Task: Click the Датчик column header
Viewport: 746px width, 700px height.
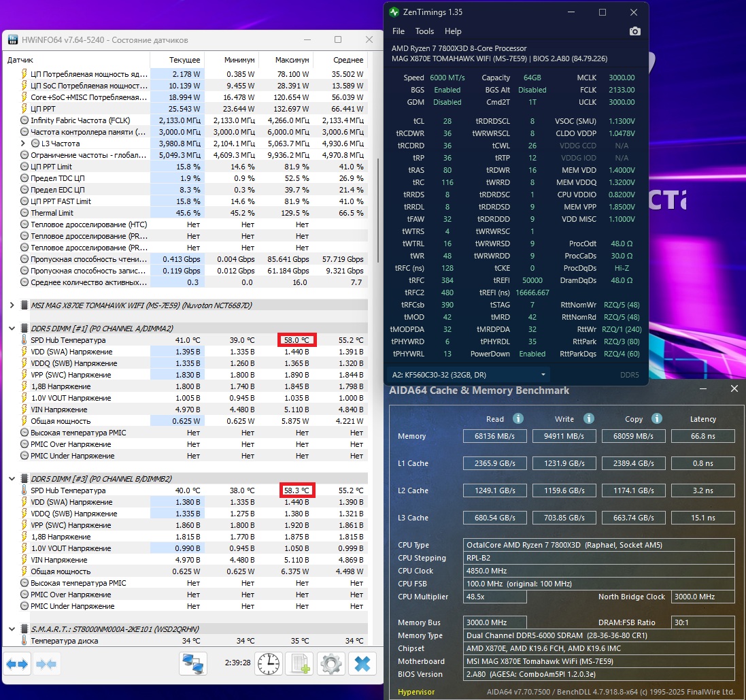Action: point(76,60)
